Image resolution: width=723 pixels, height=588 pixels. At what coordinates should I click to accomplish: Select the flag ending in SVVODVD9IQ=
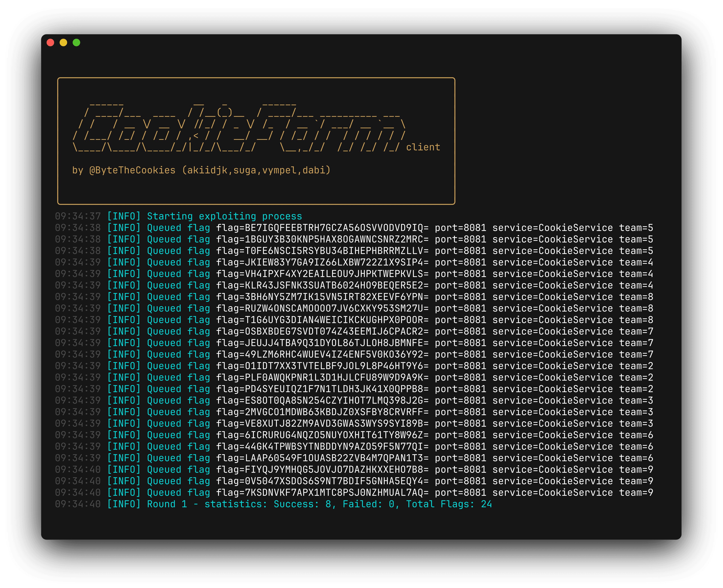click(x=322, y=228)
